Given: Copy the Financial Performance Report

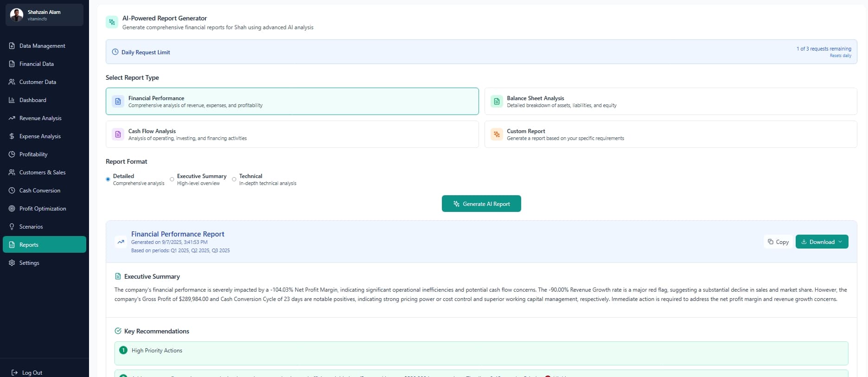Looking at the screenshot, I should [778, 242].
